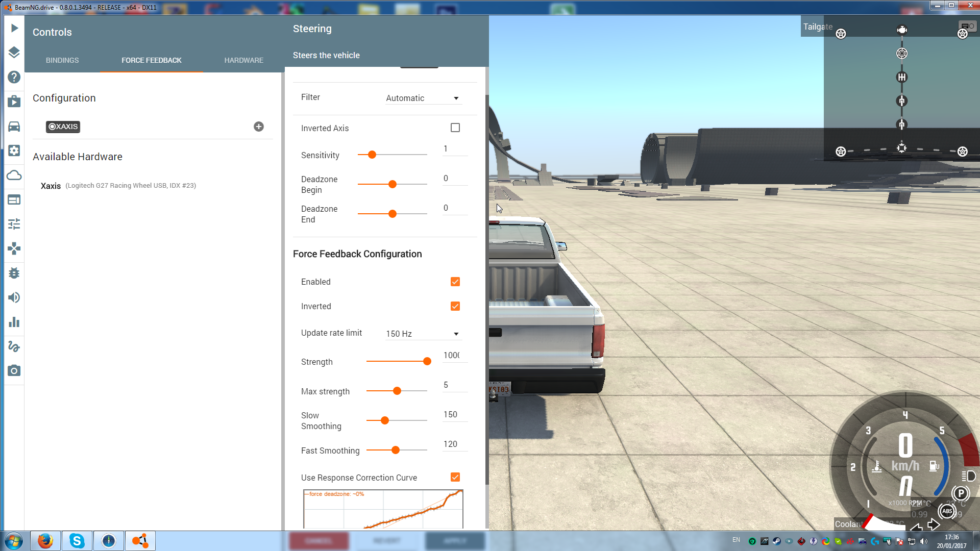Click the play icon in sidebar
Image resolution: width=980 pixels, height=551 pixels.
click(14, 28)
